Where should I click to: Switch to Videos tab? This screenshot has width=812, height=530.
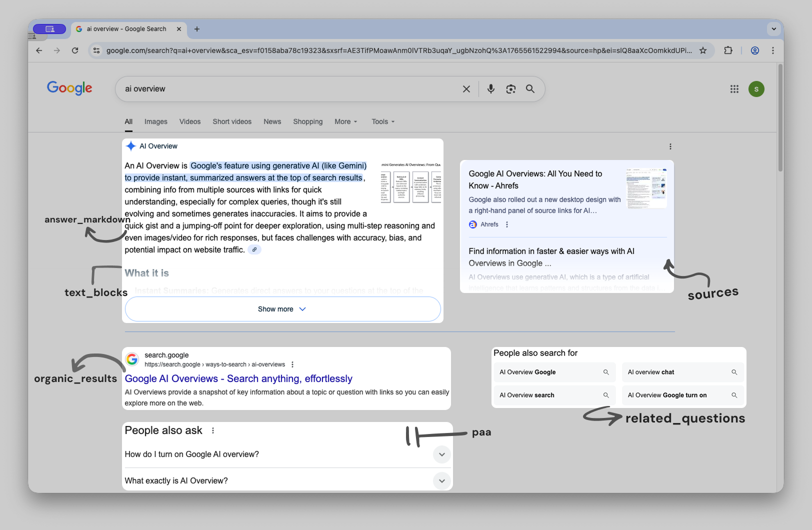coord(190,121)
